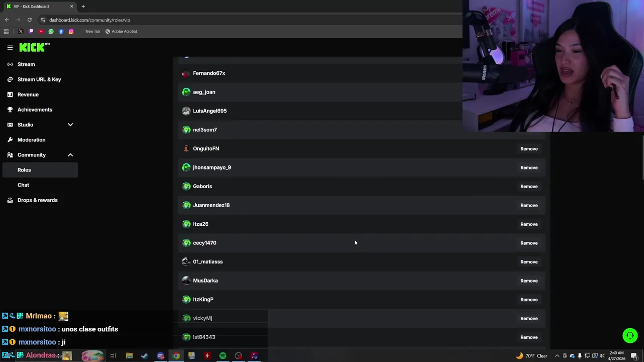Image resolution: width=644 pixels, height=362 pixels.
Task: Open the WhatsApp bookmark
Action: pos(51,31)
